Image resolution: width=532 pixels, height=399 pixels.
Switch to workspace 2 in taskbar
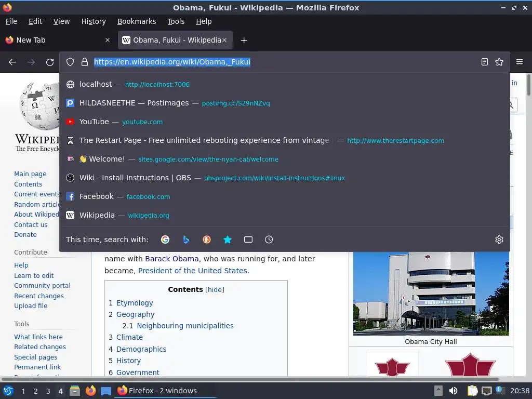pyautogui.click(x=36, y=391)
